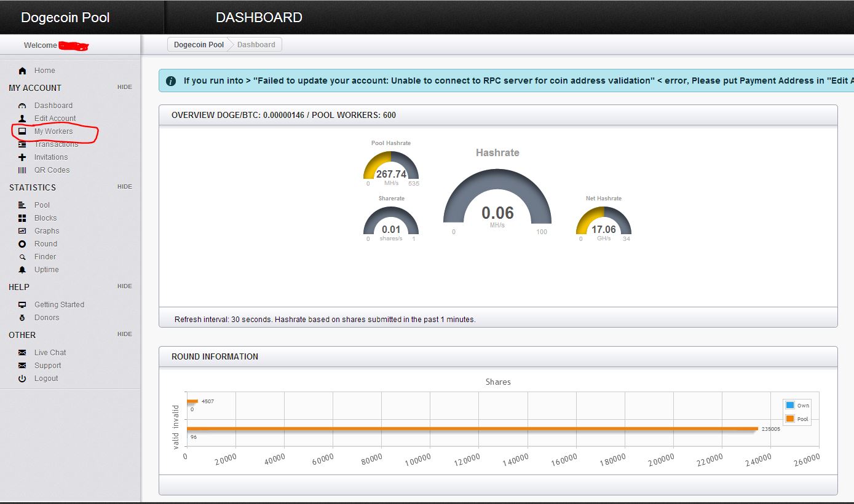Screen dimensions: 854x504
Task: Click the Logout power icon
Action: click(x=23, y=379)
